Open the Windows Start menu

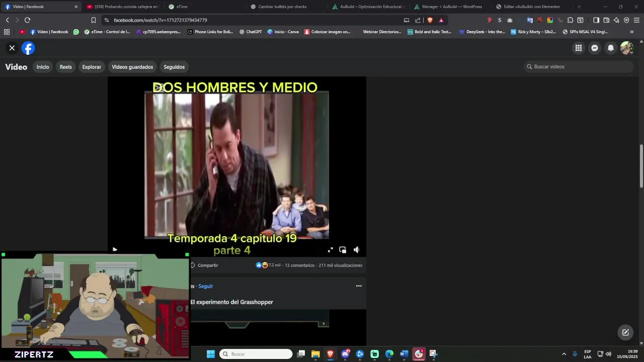click(211, 354)
